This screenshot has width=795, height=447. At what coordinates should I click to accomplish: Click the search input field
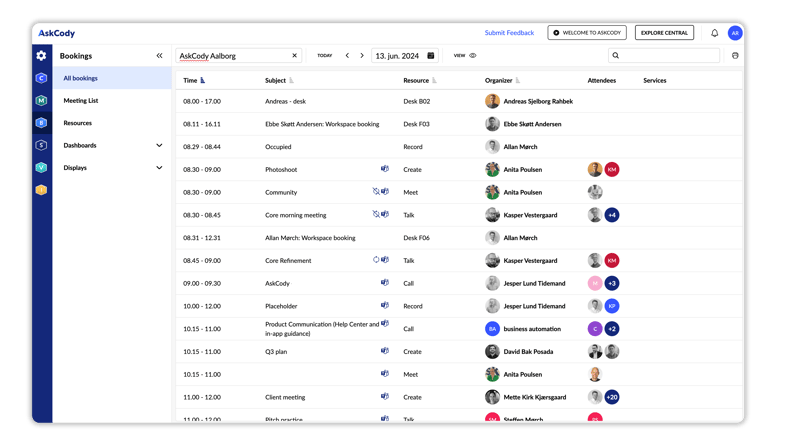[664, 56]
